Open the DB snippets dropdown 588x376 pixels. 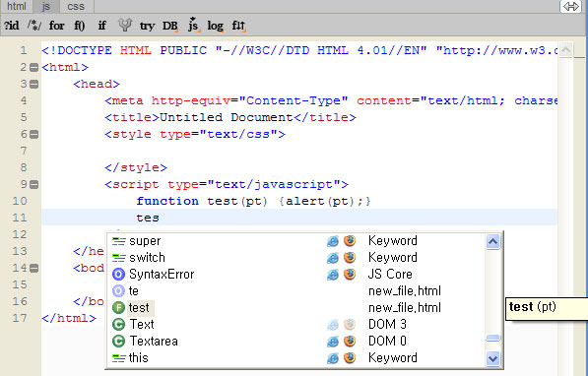[x=170, y=26]
